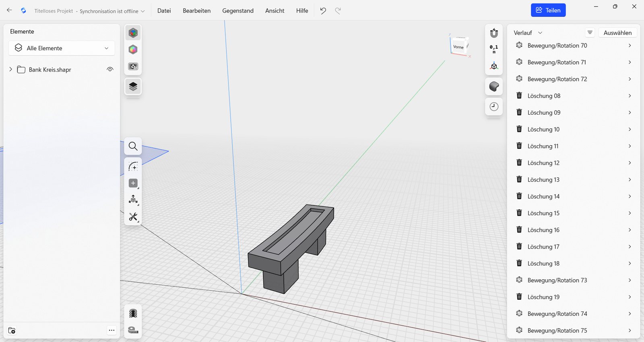Click the filter icon beside Auswählen
This screenshot has width=644, height=342.
pos(590,33)
